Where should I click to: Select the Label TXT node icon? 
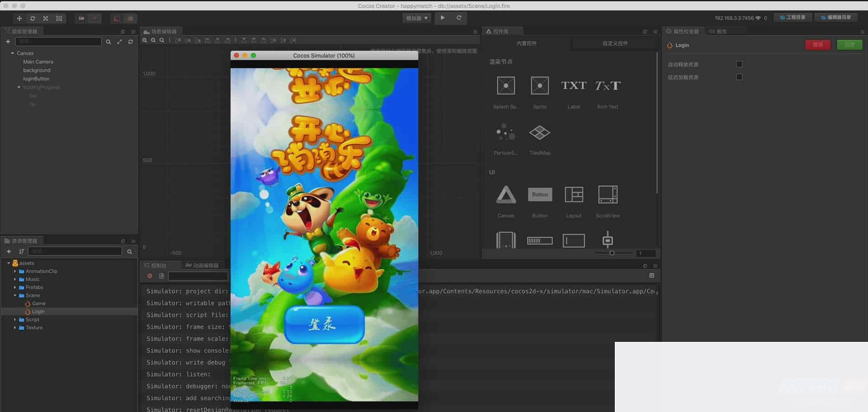point(573,85)
